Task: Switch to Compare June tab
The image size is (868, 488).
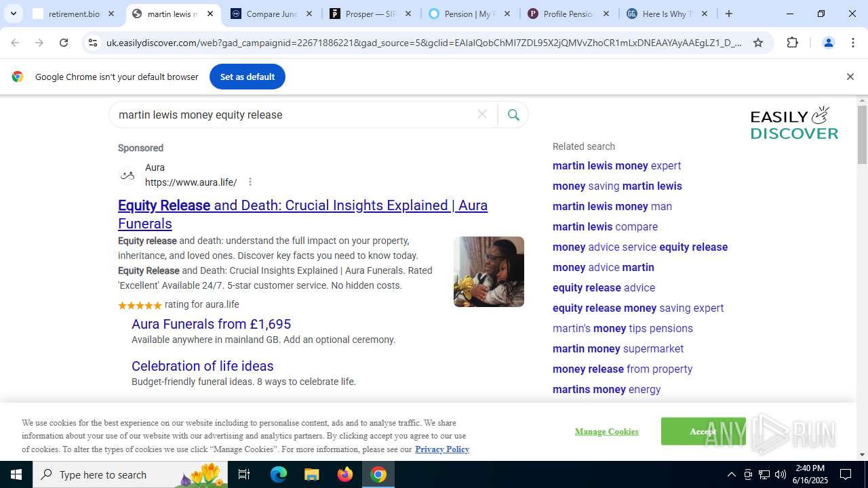Action: (271, 14)
